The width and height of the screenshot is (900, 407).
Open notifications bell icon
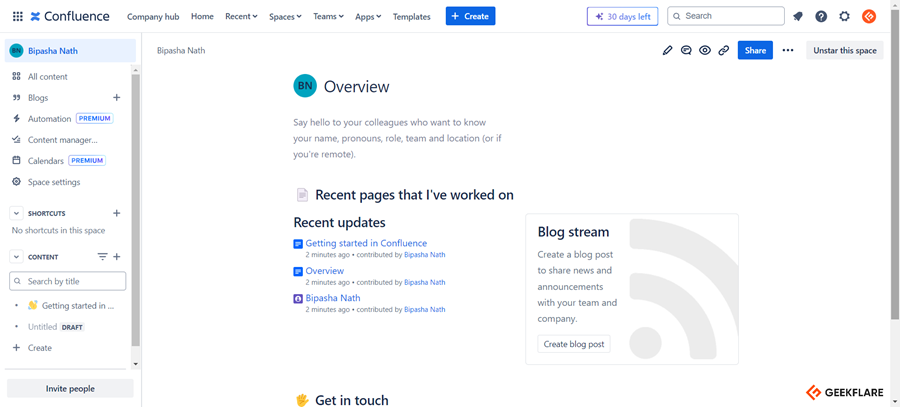coord(798,16)
